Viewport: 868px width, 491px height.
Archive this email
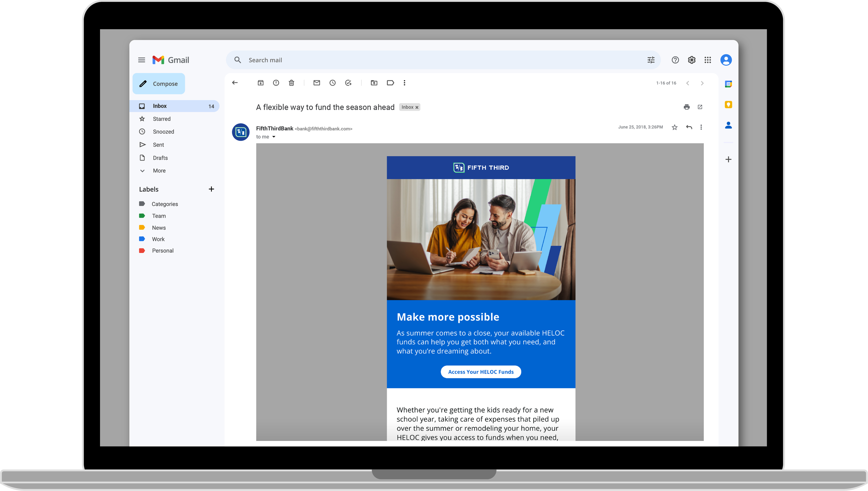pyautogui.click(x=260, y=83)
